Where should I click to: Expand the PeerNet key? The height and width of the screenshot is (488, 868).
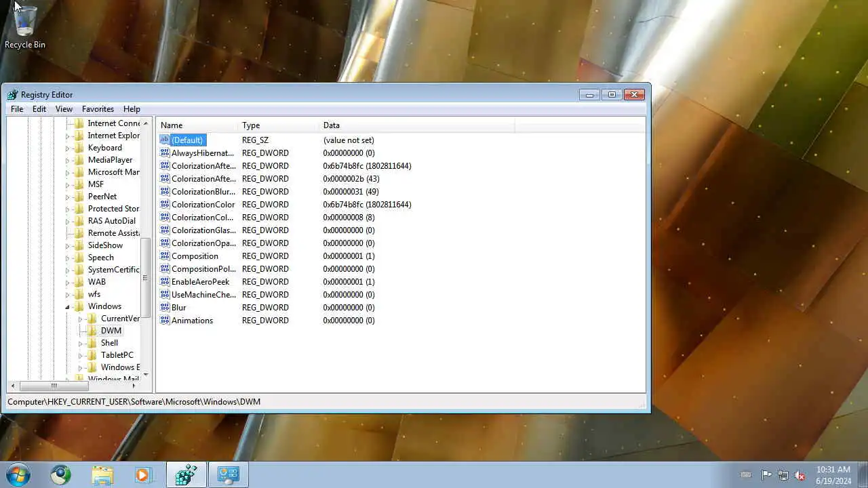point(68,197)
